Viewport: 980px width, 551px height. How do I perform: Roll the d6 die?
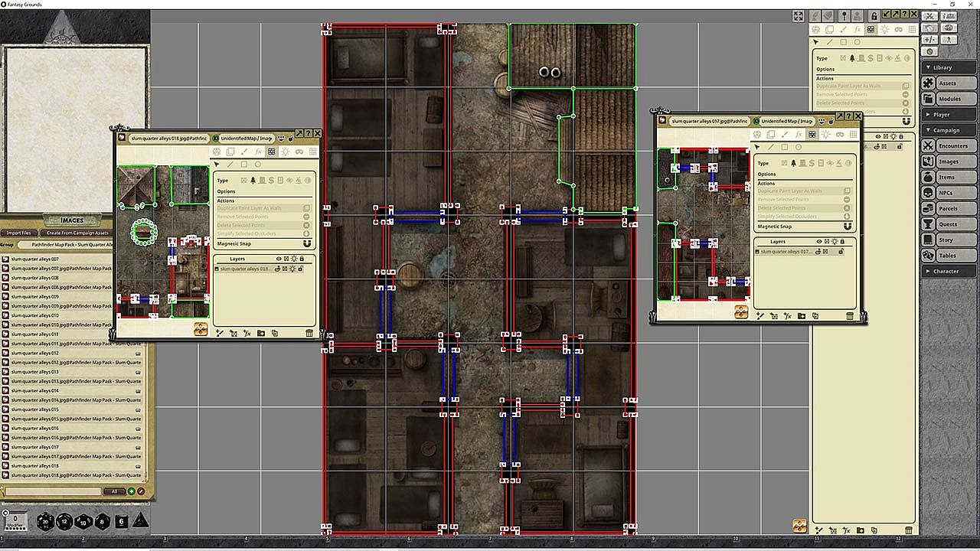[x=121, y=522]
